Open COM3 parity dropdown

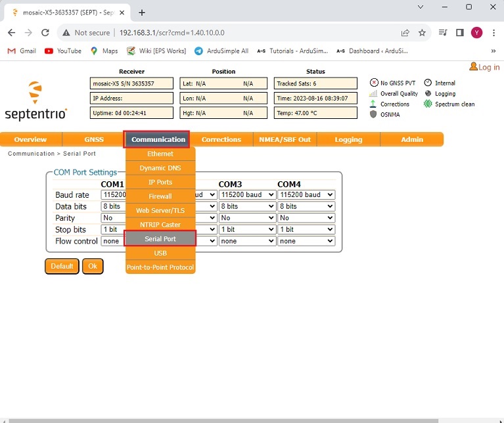[x=247, y=218]
